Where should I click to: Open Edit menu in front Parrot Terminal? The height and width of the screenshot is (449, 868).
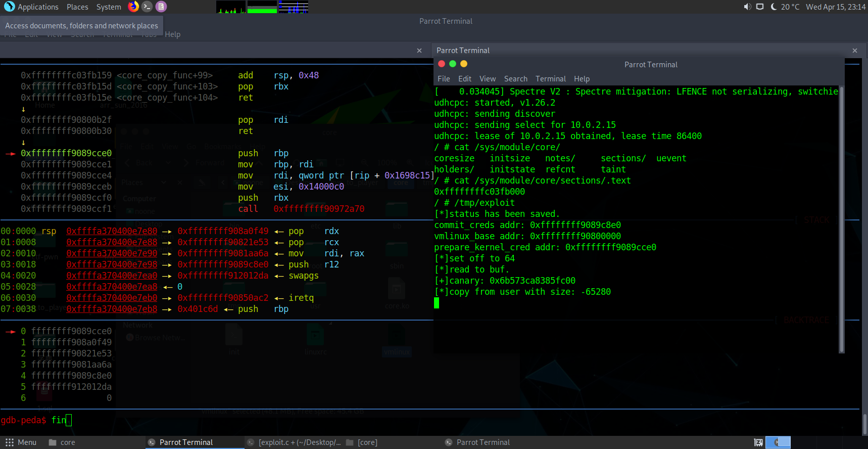(x=465, y=79)
